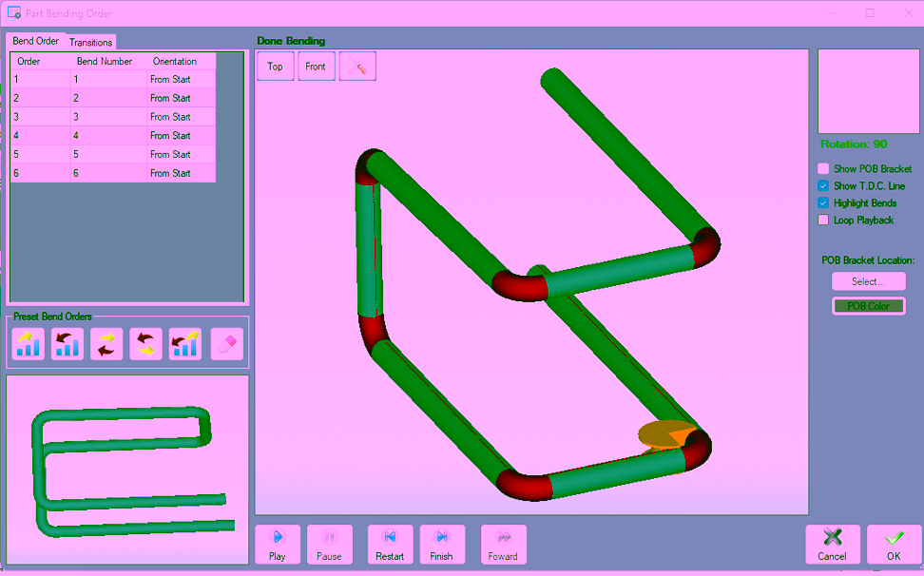The width and height of the screenshot is (924, 576).
Task: Select the Order cell of row 6
Action: tap(41, 174)
